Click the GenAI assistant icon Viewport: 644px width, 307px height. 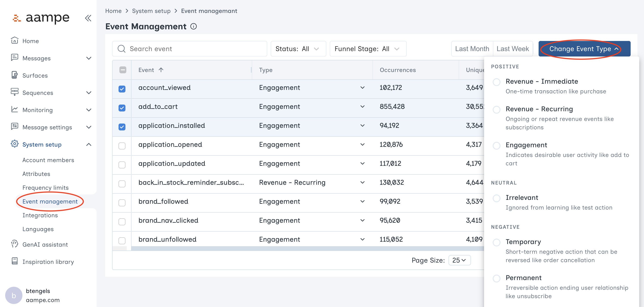click(x=14, y=244)
